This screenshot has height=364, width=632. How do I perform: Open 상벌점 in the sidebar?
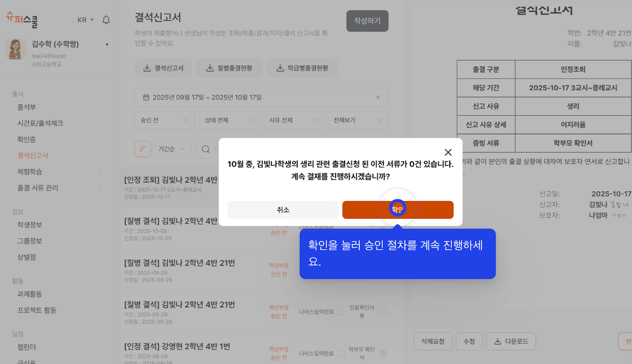pyautogui.click(x=26, y=257)
